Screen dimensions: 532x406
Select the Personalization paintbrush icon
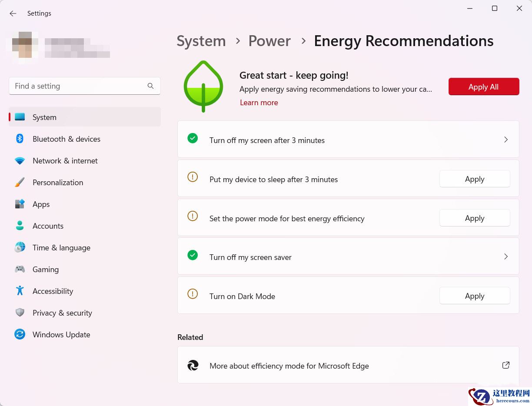click(20, 183)
